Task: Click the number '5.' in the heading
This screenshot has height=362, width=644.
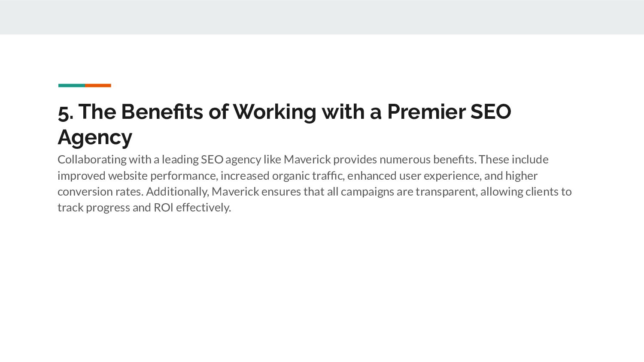Action: coord(66,112)
